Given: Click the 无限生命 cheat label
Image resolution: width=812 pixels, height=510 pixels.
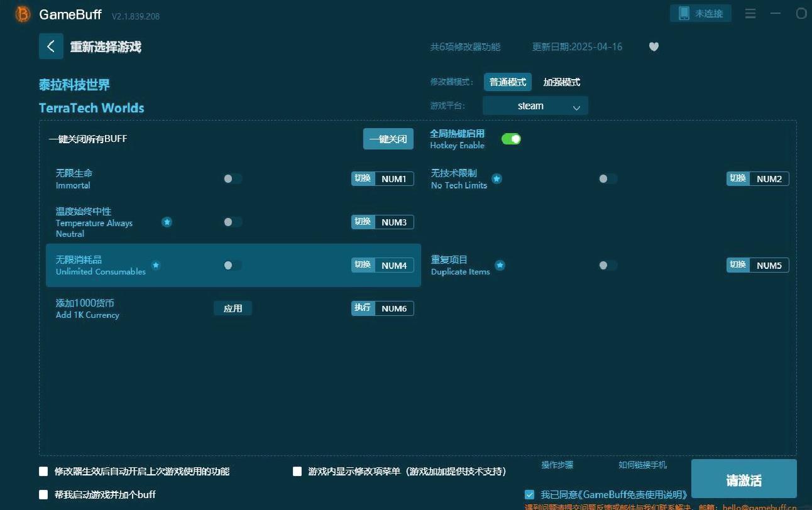Looking at the screenshot, I should pyautogui.click(x=74, y=173).
